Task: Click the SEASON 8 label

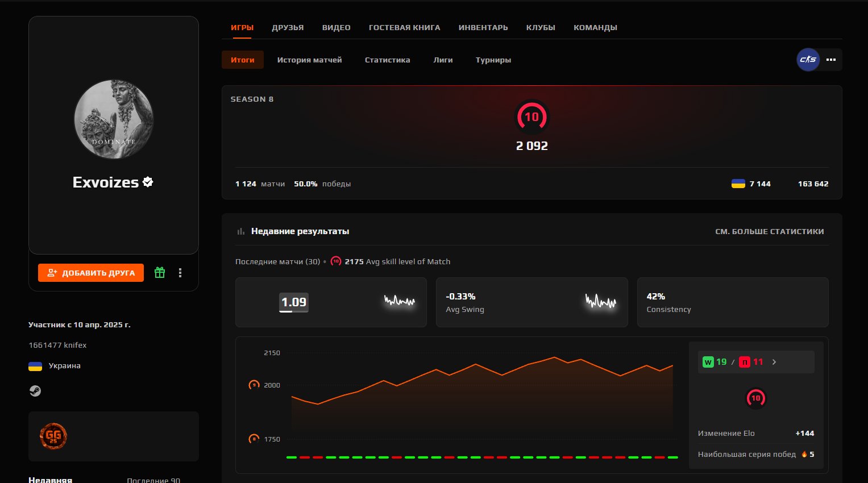Action: [x=252, y=99]
